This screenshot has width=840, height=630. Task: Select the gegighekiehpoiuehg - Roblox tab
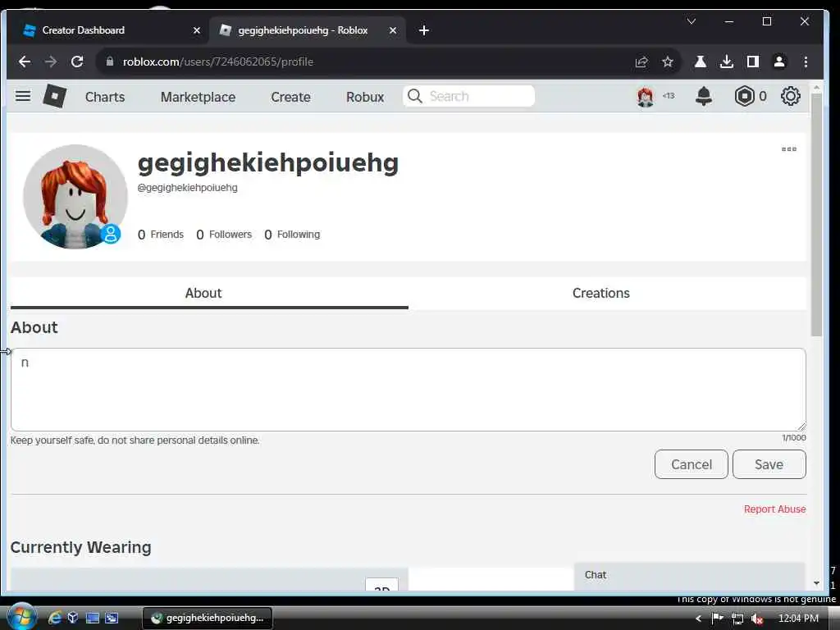pyautogui.click(x=307, y=30)
